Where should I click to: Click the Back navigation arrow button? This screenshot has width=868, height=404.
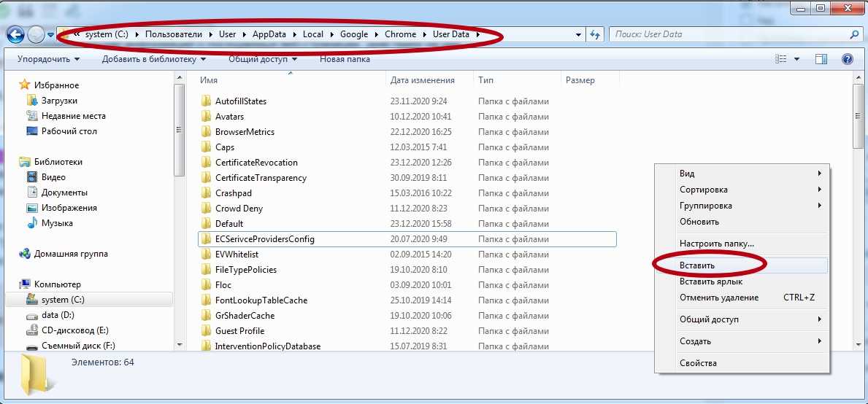pyautogui.click(x=15, y=34)
